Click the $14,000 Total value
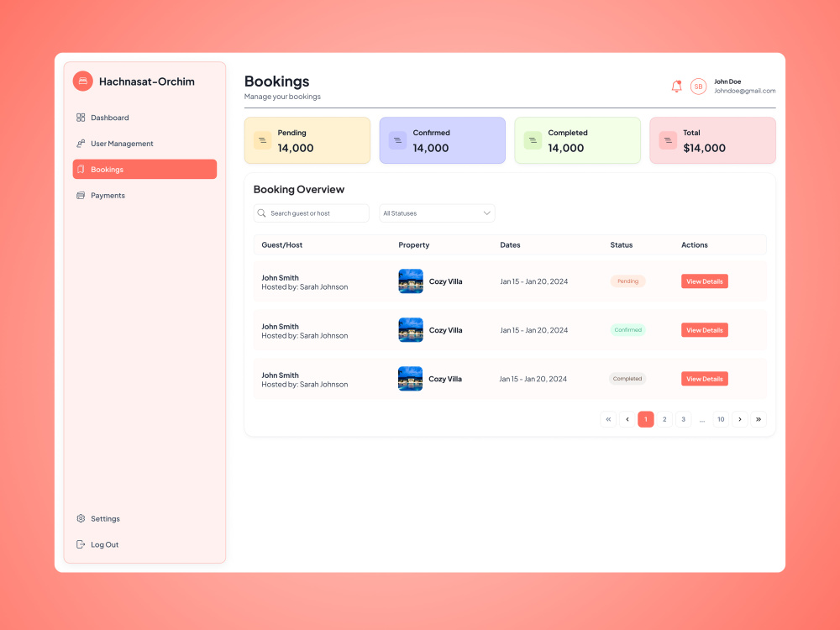The image size is (840, 630). tap(704, 149)
